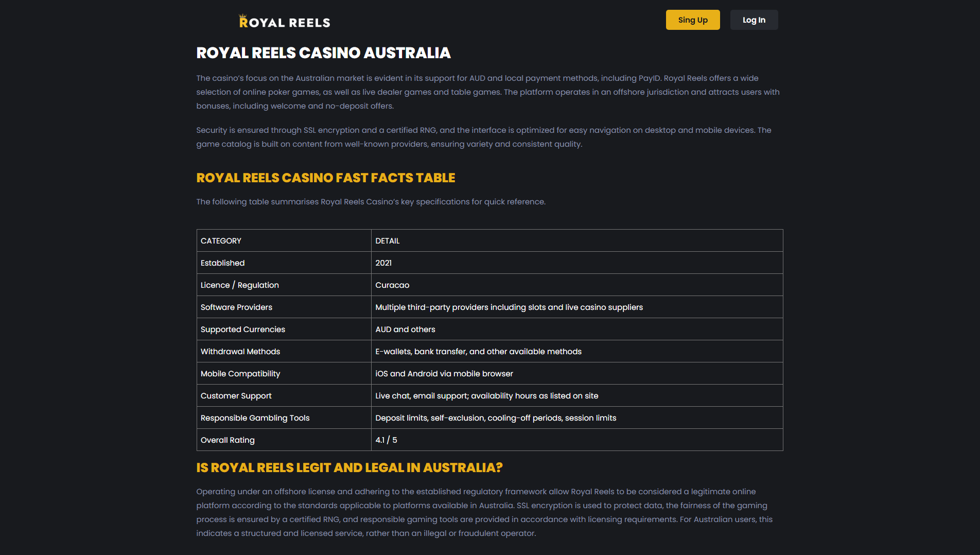Select the 'Supported Currencies' cell
The width and height of the screenshot is (980, 555).
284,329
